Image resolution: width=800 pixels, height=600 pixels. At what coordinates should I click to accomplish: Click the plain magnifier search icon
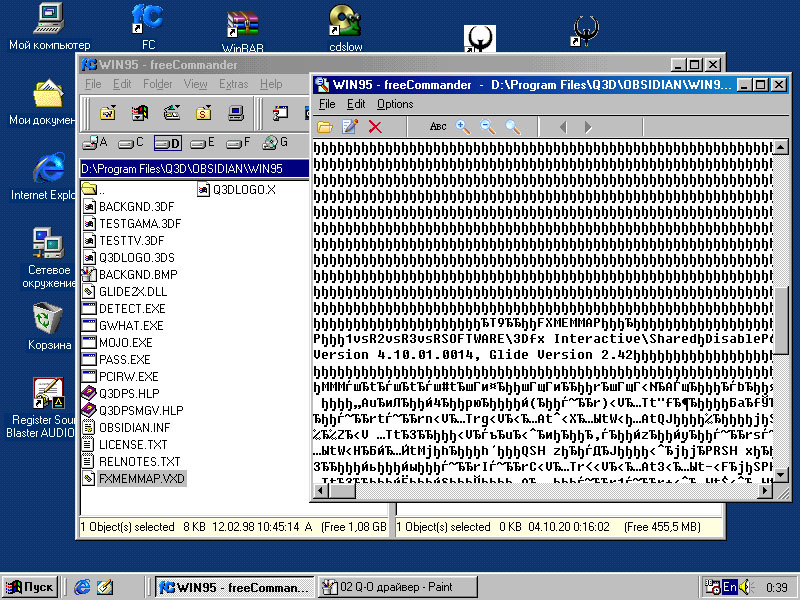tap(513, 127)
